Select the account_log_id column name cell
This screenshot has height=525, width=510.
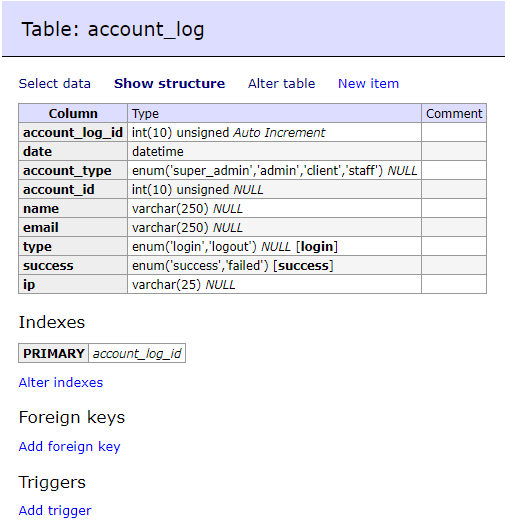click(x=73, y=133)
